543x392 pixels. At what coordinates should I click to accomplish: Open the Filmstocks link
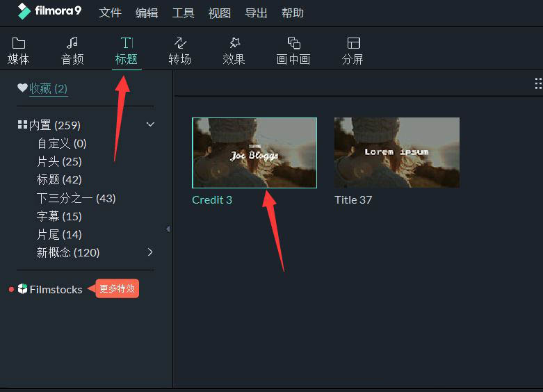click(56, 290)
